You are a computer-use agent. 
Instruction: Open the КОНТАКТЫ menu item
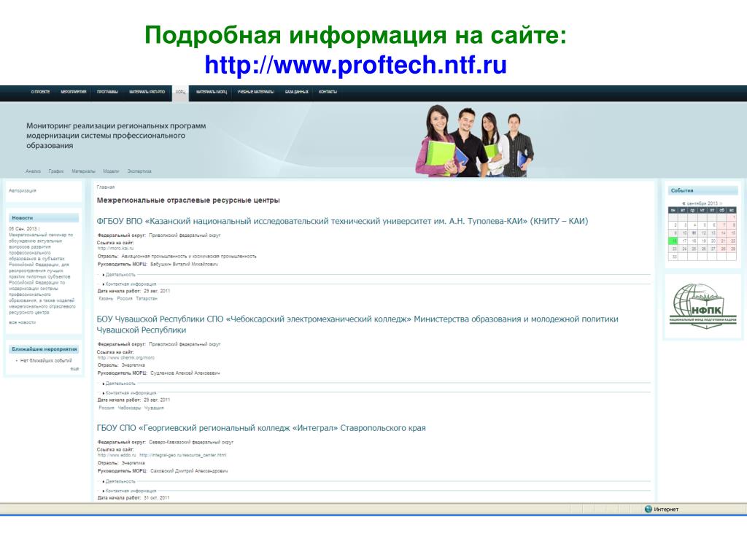click(328, 92)
